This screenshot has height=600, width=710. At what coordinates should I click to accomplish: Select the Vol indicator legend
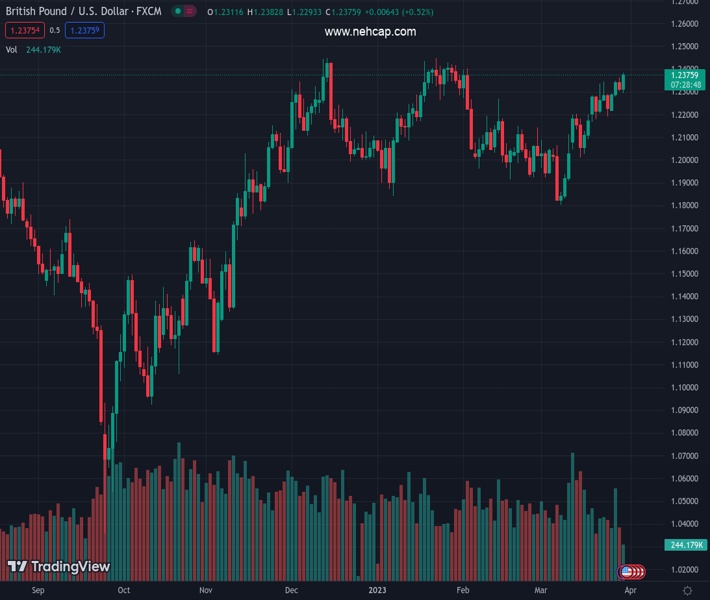point(11,49)
